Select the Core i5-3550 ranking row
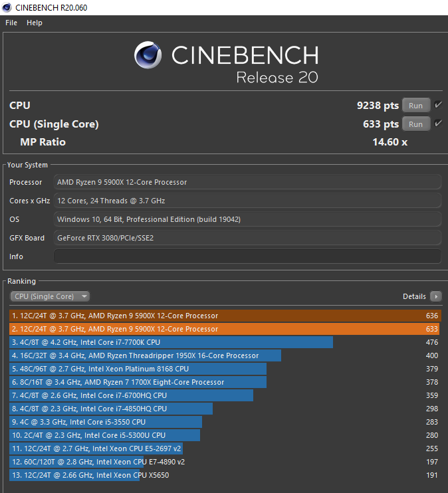This screenshot has width=448, height=493. pyautogui.click(x=225, y=422)
